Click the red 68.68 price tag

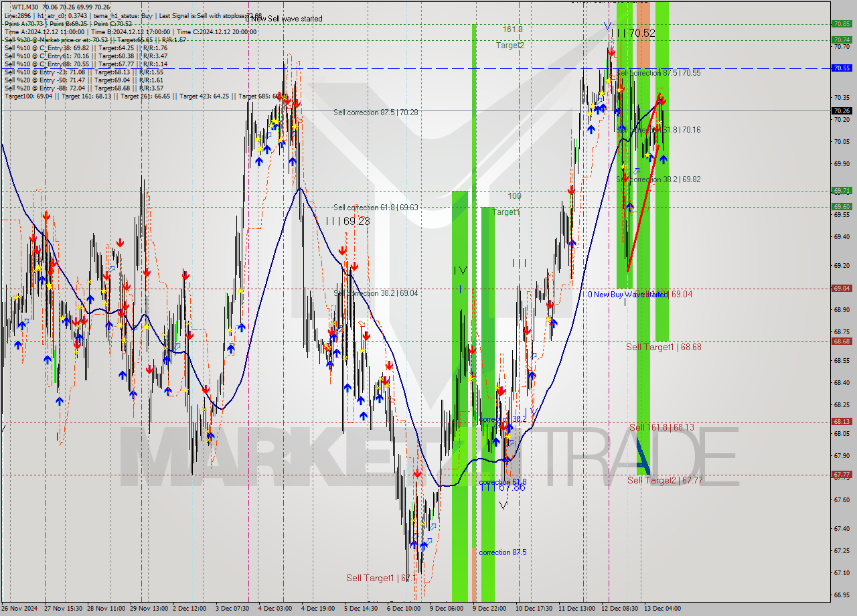click(842, 341)
